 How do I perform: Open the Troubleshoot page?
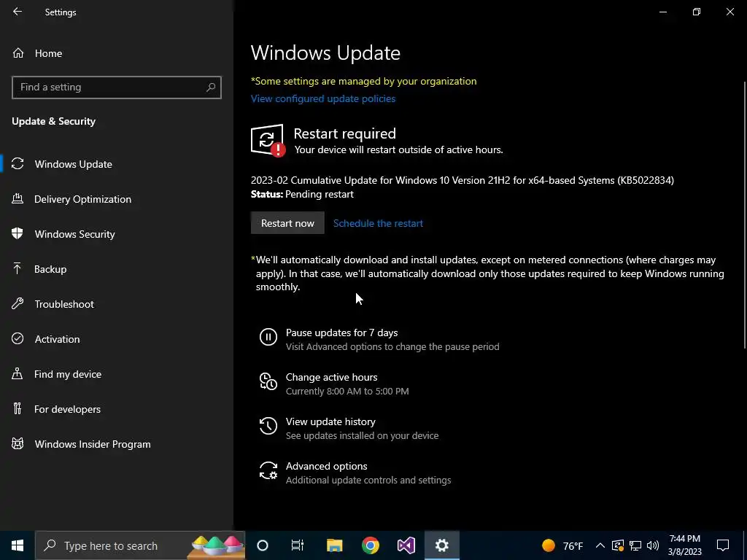64,304
